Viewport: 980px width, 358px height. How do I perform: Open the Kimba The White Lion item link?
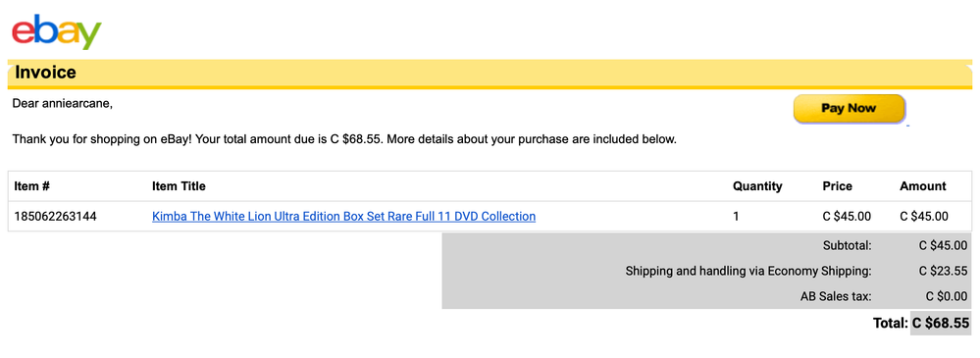click(x=343, y=216)
